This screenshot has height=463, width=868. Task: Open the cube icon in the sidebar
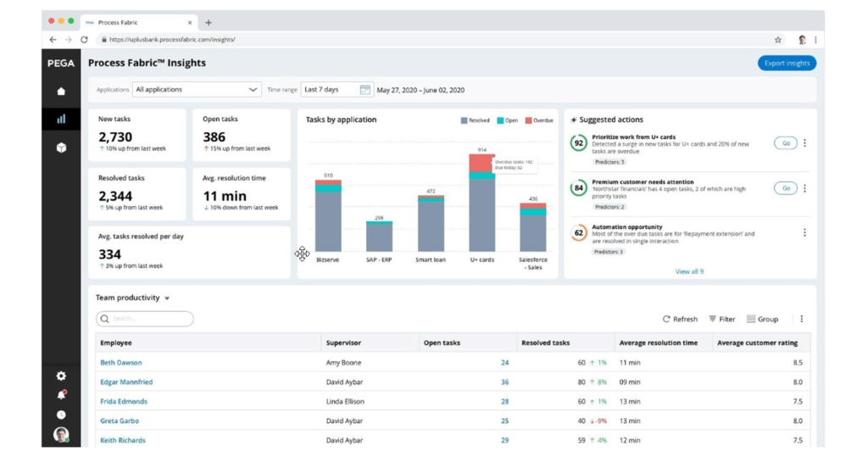[x=61, y=148]
